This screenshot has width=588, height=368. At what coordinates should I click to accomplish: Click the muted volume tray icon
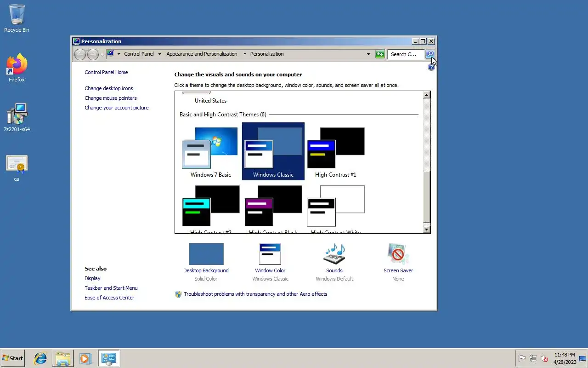(x=544, y=358)
